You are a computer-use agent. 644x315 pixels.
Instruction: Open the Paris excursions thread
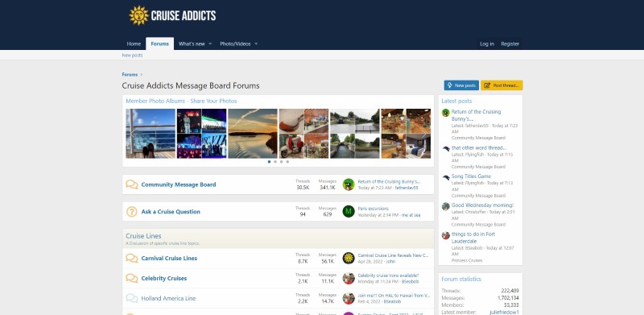point(373,209)
